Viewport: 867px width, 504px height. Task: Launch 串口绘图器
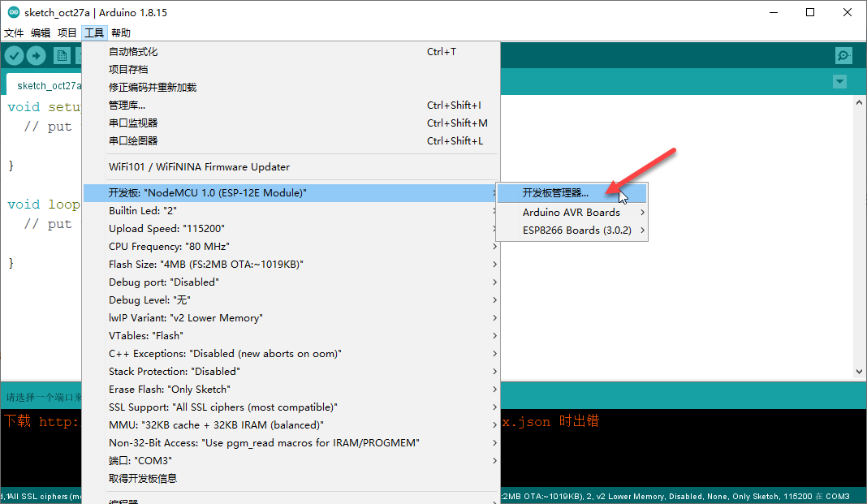tap(291, 140)
